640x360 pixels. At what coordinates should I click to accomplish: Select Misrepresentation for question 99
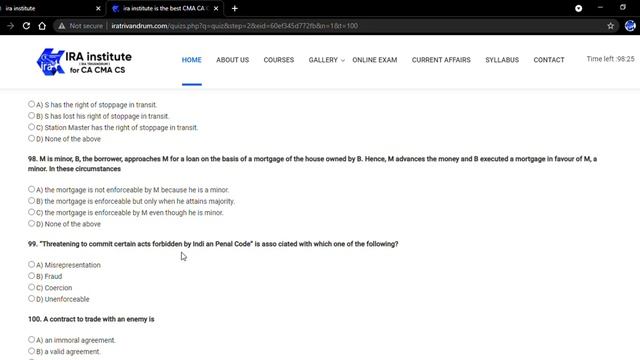(x=31, y=264)
